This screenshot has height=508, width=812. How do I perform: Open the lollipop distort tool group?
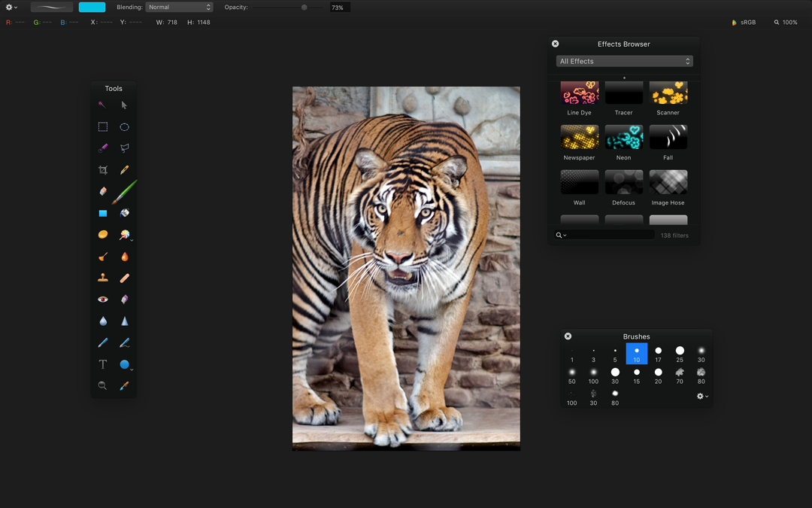pos(125,236)
